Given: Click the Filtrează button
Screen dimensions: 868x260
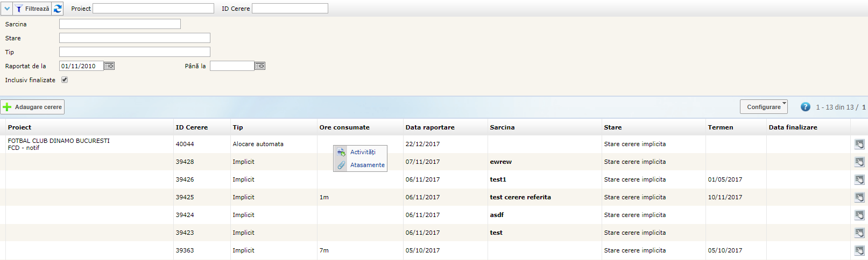Looking at the screenshot, I should tap(32, 9).
